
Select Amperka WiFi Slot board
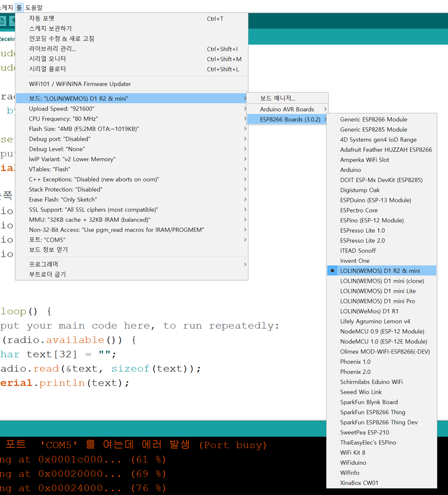382,160
